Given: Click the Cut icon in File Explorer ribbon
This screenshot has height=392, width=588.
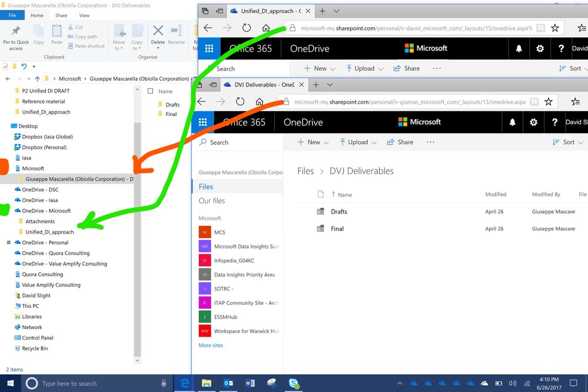Looking at the screenshot, I should pyautogui.click(x=71, y=27).
